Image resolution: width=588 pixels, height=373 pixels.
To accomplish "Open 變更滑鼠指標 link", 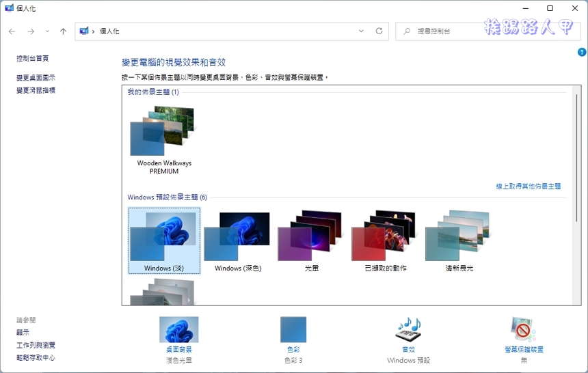I will tap(36, 90).
